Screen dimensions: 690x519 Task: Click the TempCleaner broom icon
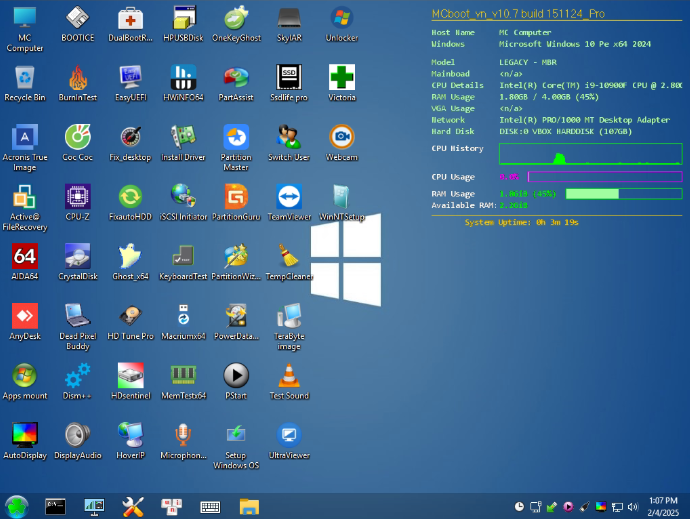[x=289, y=262]
